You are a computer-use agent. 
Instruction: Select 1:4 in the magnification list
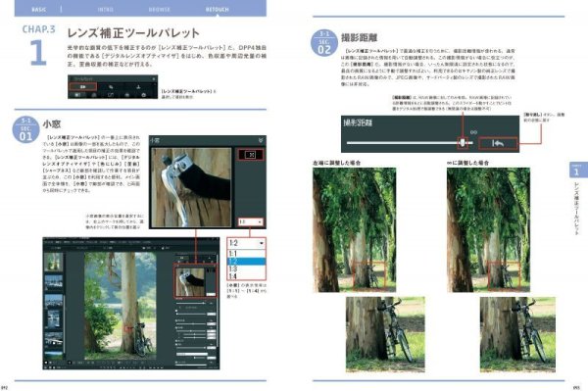(246, 276)
